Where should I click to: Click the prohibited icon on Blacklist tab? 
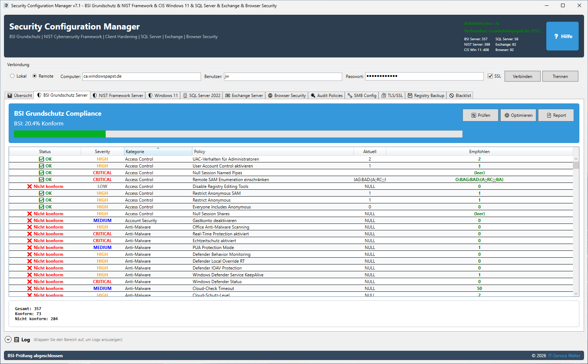[452, 96]
